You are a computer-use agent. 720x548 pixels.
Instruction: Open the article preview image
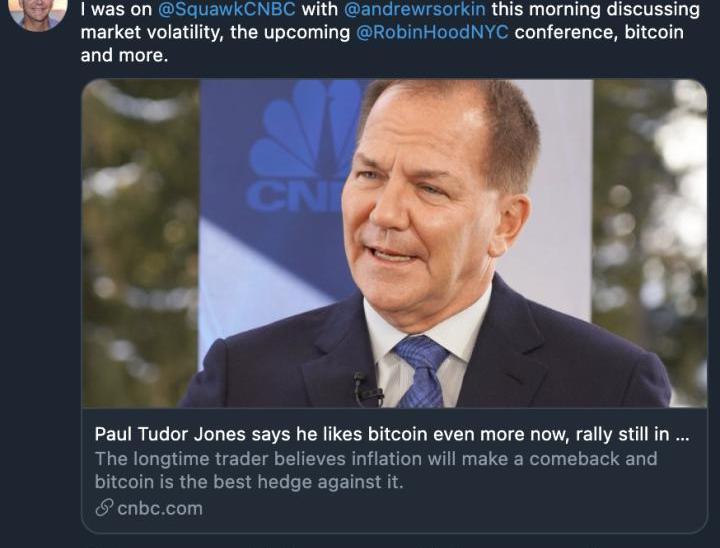click(x=394, y=243)
